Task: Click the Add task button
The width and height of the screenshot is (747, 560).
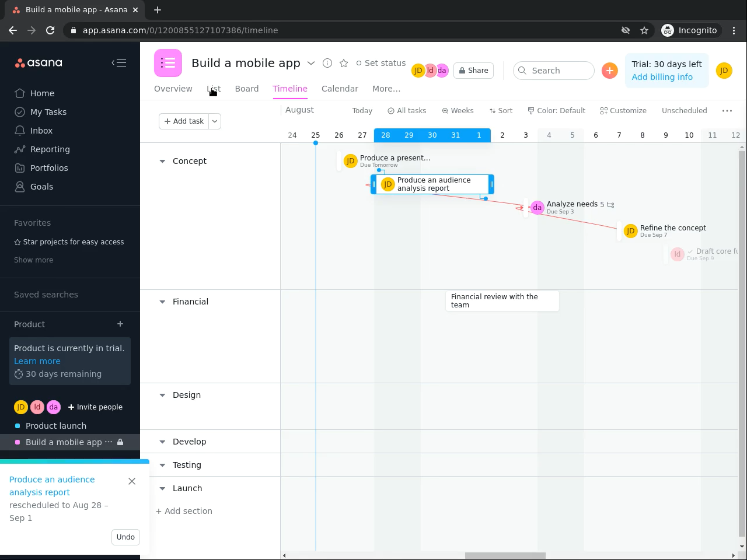Action: pos(184,121)
